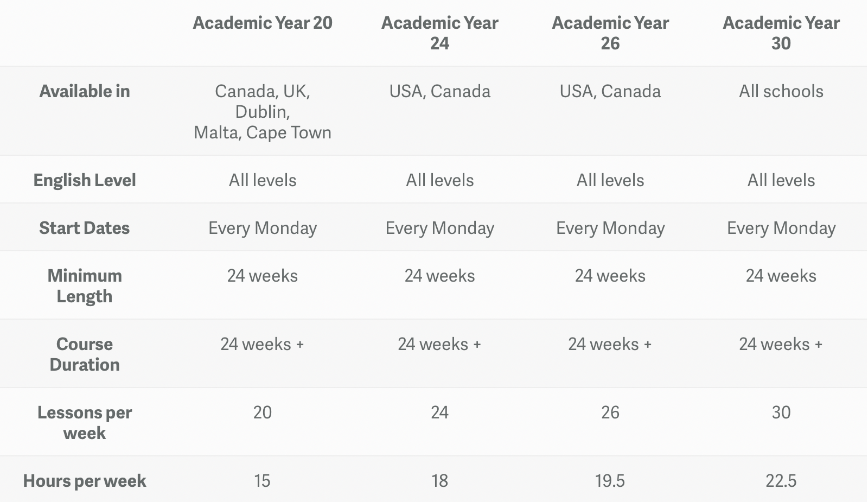Select the All schools cell
The image size is (868, 502).
tap(781, 91)
